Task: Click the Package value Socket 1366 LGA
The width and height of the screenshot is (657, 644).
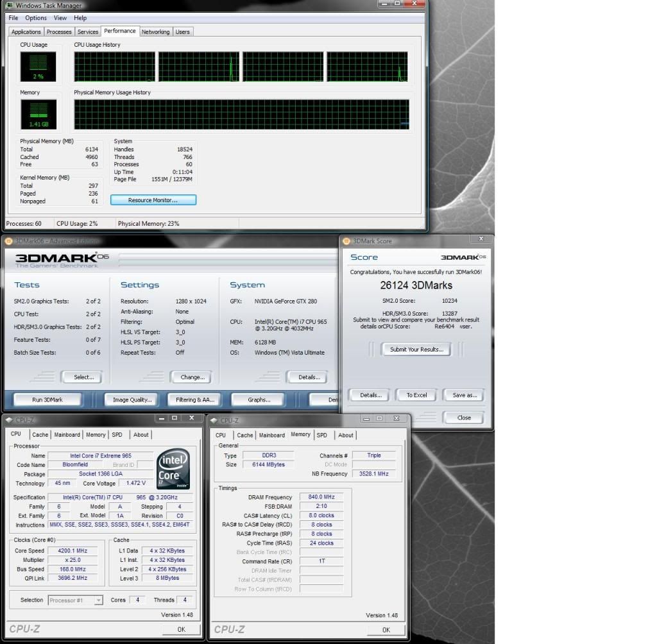Action: 101,474
